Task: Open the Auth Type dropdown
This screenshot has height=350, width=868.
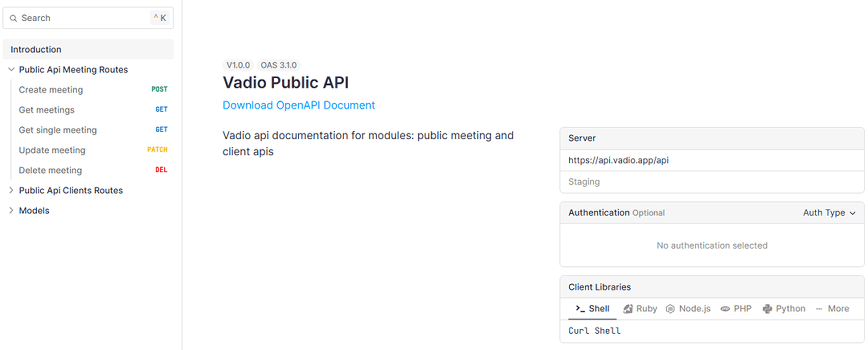Action: (829, 213)
